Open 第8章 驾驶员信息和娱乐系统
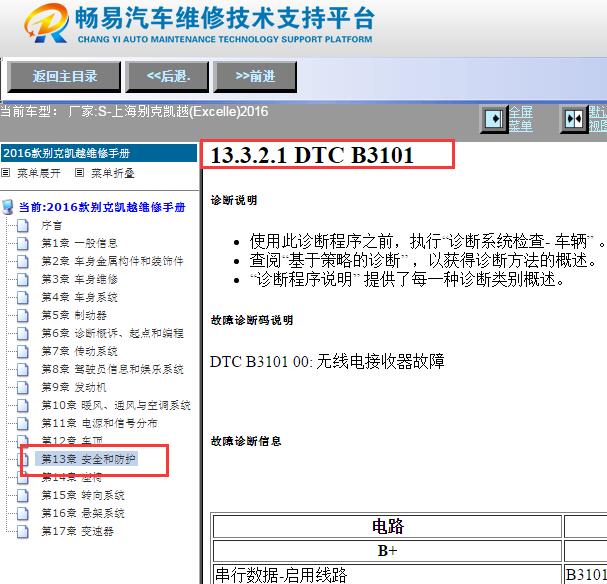 pyautogui.click(x=112, y=369)
